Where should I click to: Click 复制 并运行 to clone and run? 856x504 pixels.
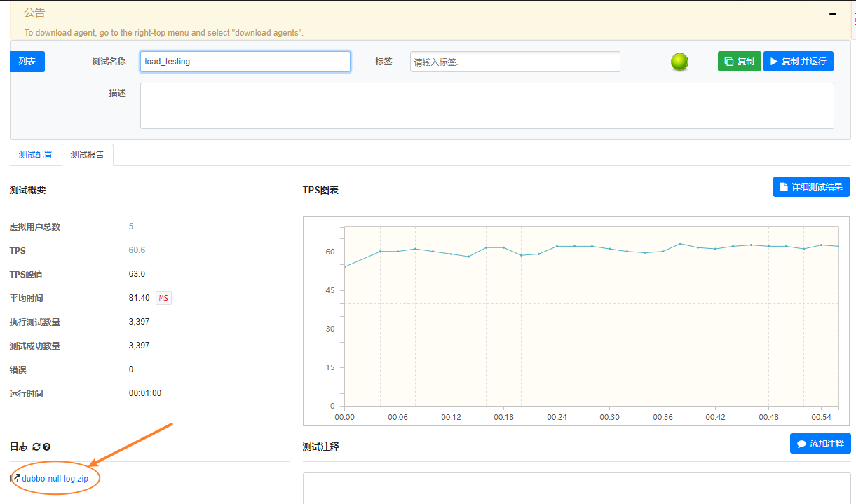[798, 62]
